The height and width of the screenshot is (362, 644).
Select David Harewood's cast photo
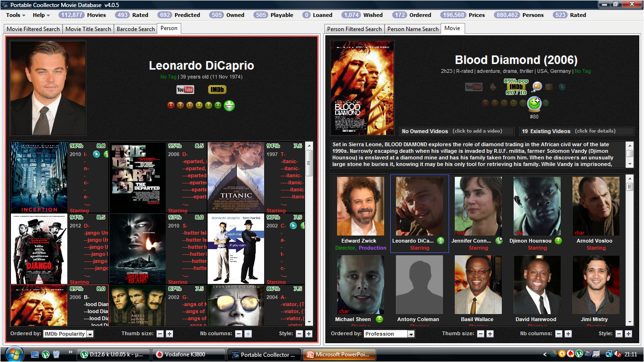(x=537, y=285)
